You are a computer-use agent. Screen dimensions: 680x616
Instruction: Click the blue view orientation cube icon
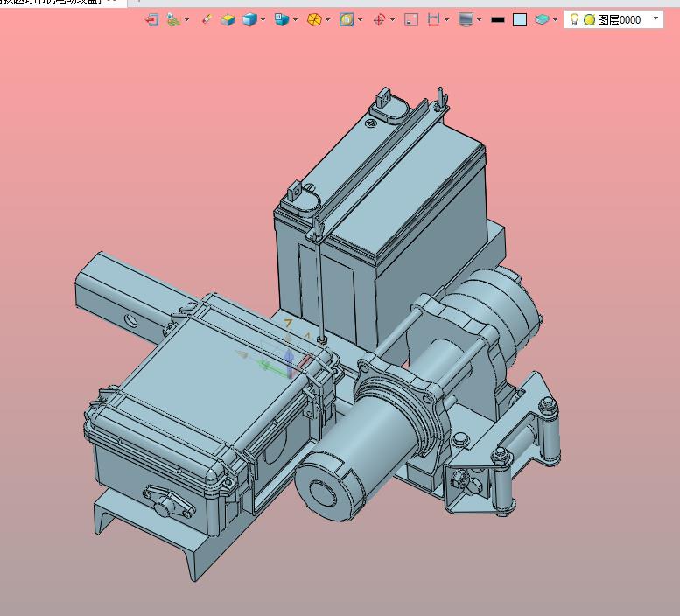281,19
